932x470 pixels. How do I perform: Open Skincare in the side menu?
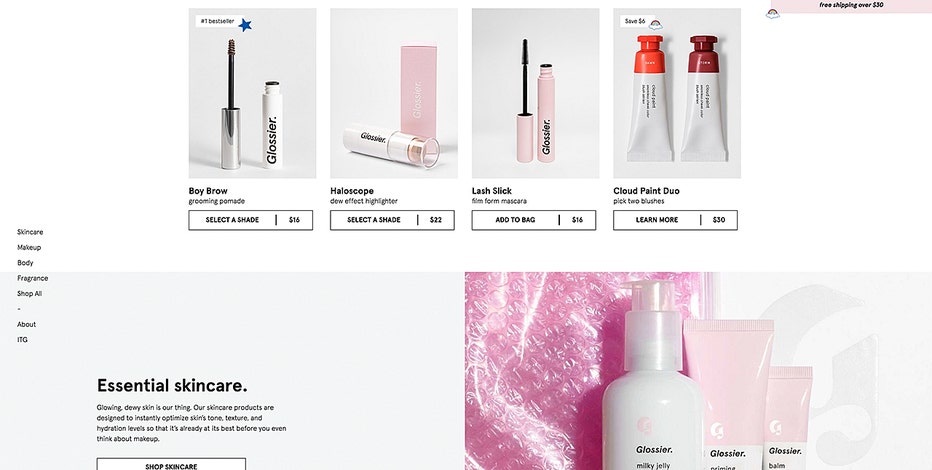(30, 232)
